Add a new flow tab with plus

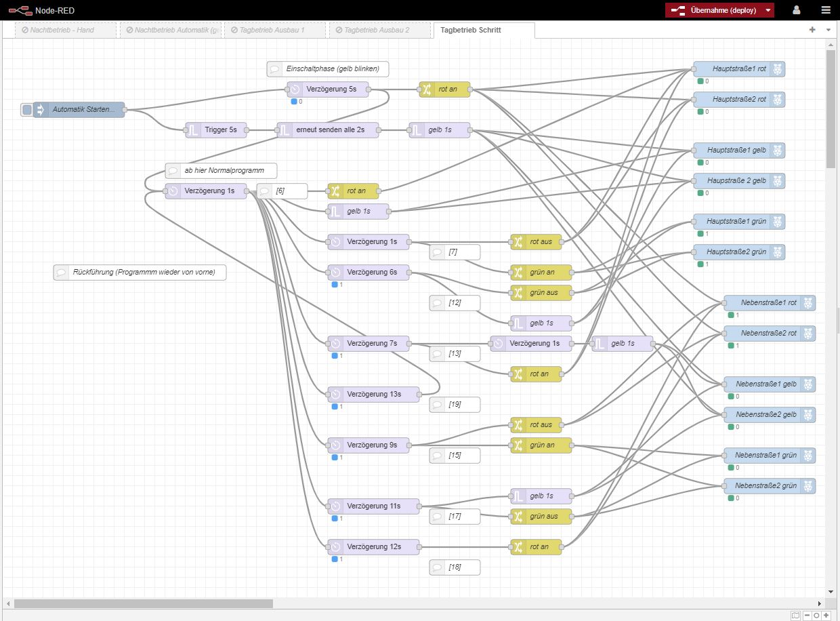coord(812,30)
